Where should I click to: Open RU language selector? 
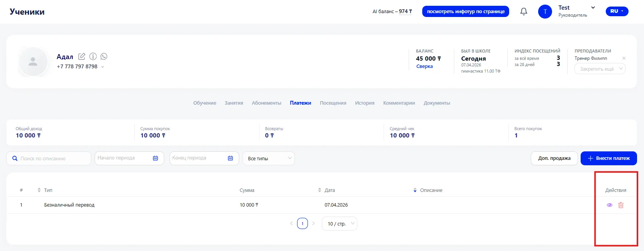coord(617,11)
